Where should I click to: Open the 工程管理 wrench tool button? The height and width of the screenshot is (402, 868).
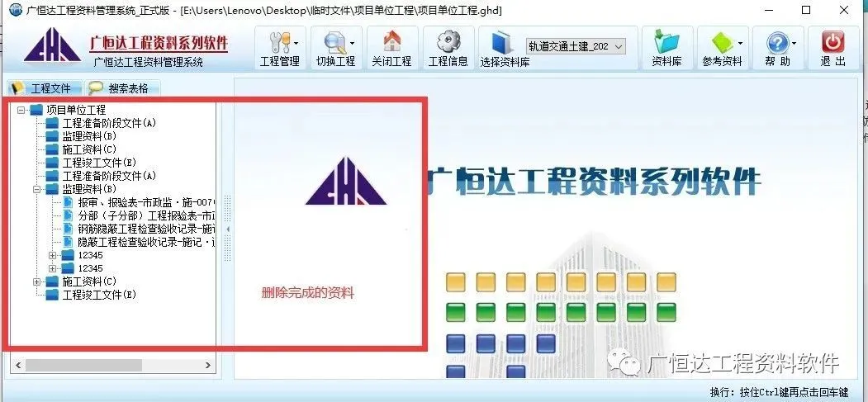point(280,48)
